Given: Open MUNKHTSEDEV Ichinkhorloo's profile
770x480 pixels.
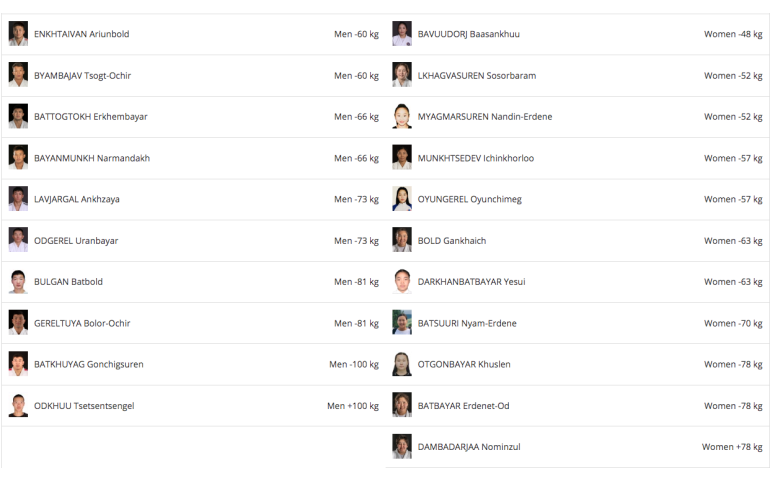Looking at the screenshot, I should (x=476, y=158).
